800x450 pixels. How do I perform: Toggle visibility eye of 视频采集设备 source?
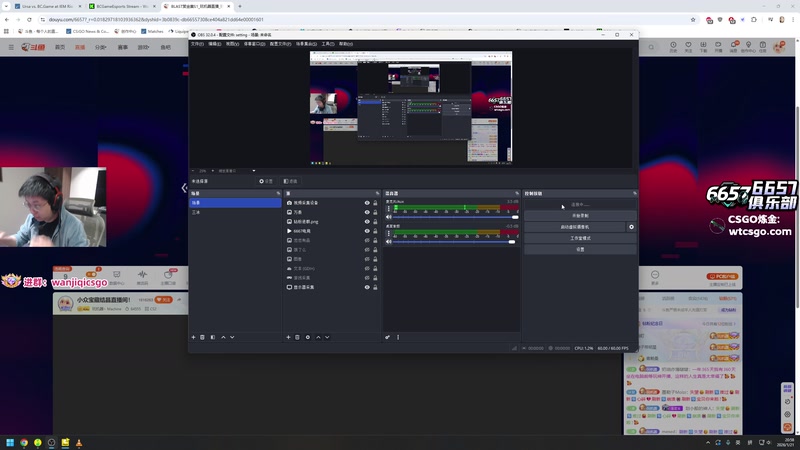coord(367,203)
